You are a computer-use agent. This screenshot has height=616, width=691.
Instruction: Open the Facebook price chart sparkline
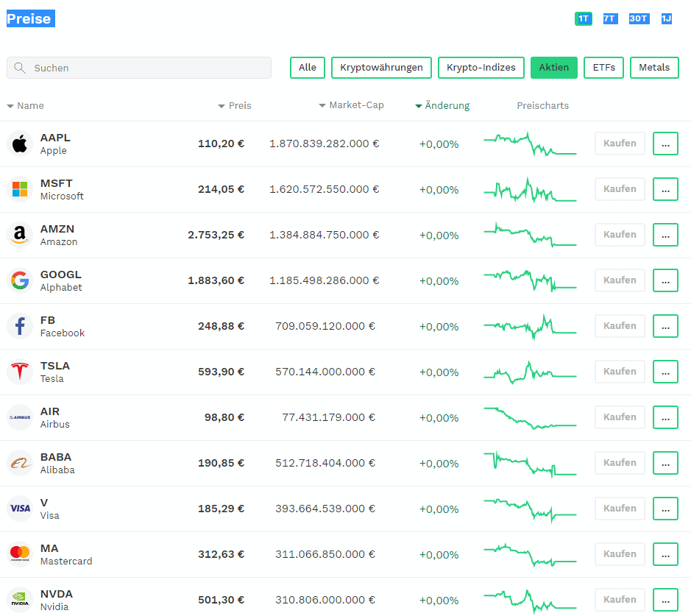click(x=530, y=327)
